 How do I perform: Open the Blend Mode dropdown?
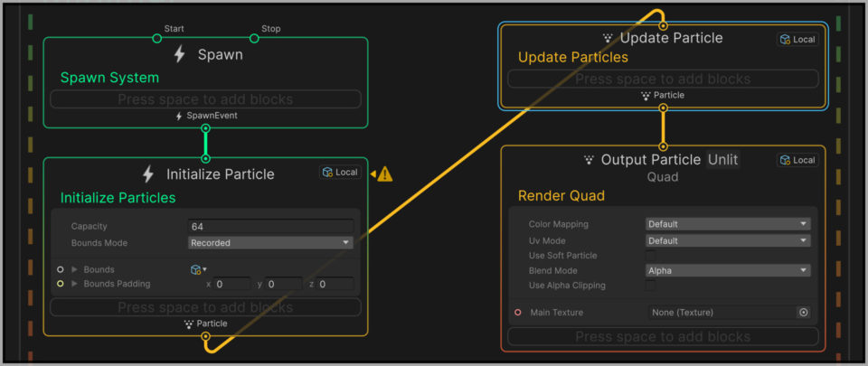tap(727, 270)
